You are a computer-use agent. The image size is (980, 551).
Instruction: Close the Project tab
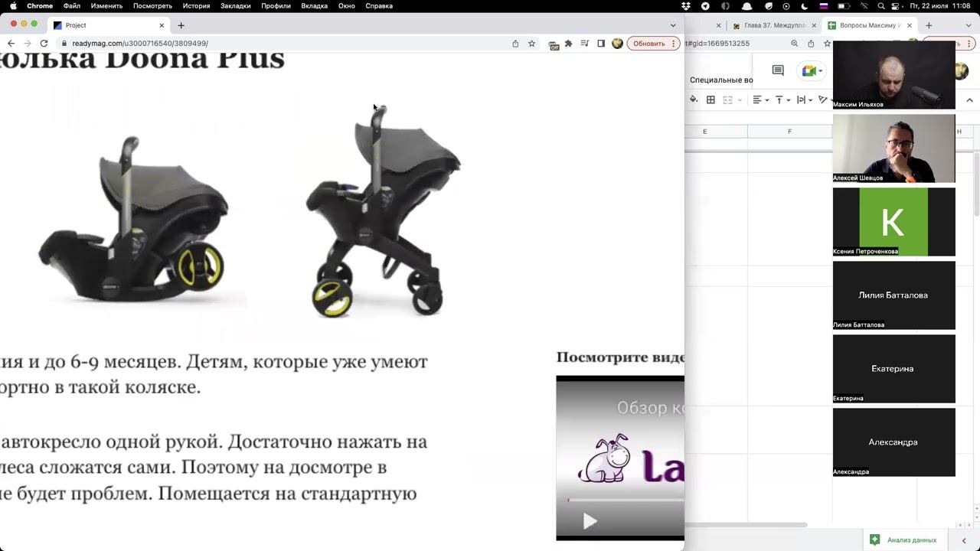click(x=162, y=25)
